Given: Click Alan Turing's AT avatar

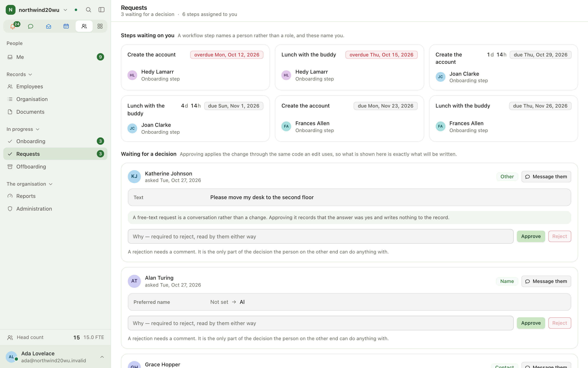Looking at the screenshot, I should click(x=134, y=281).
